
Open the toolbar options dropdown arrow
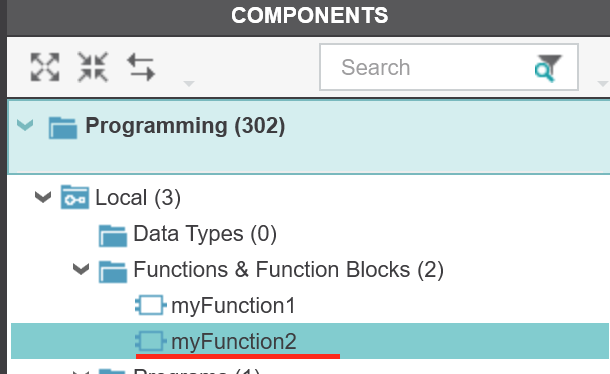[189, 84]
